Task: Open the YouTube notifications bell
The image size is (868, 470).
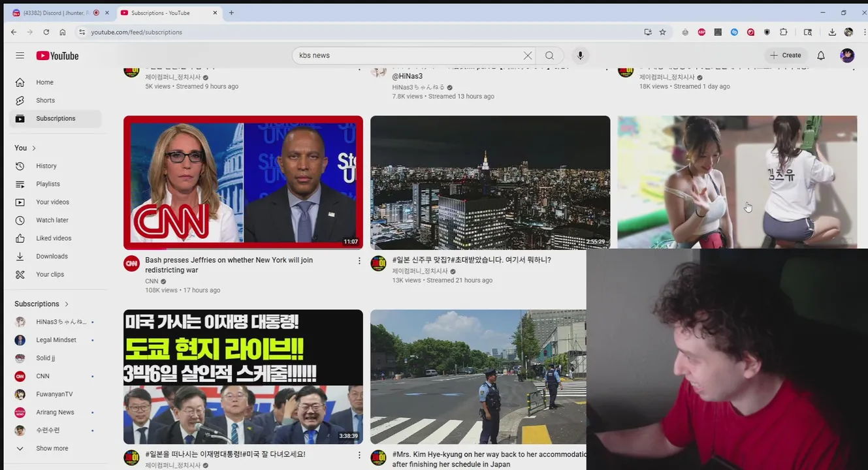Action: coord(821,55)
